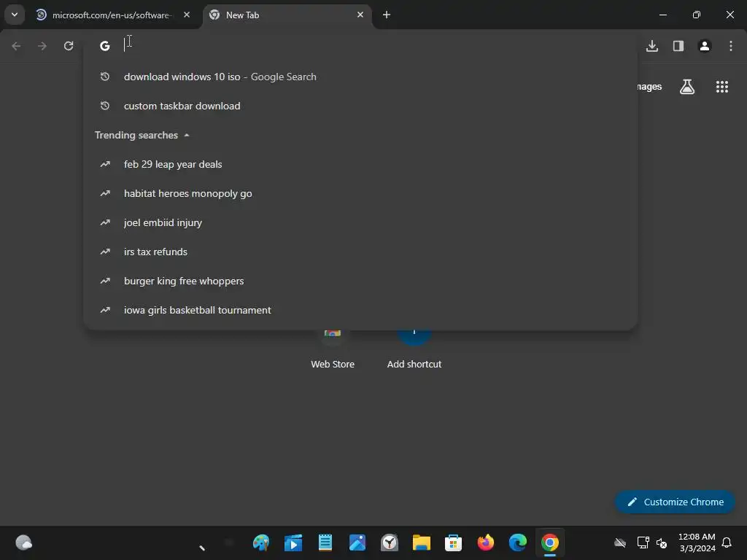Open File Explorer from taskbar
This screenshot has height=560, width=747.
click(x=421, y=542)
